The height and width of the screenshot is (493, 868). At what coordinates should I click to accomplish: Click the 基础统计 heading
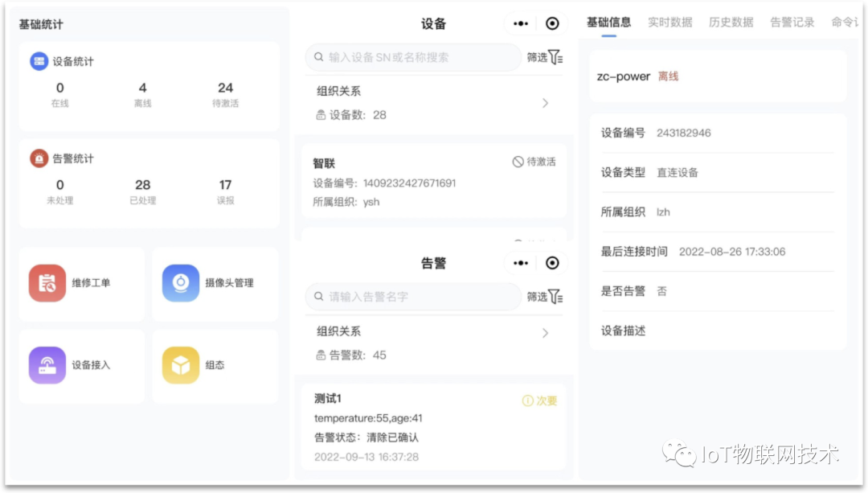(41, 24)
